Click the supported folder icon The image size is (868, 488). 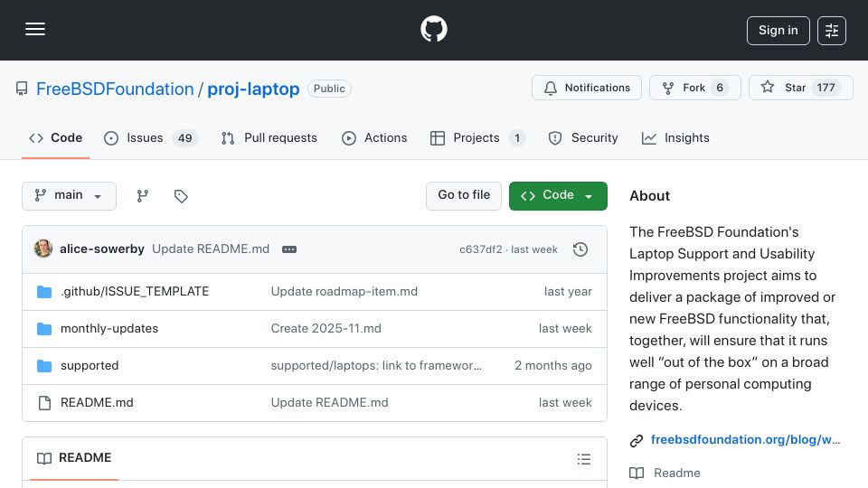point(44,366)
